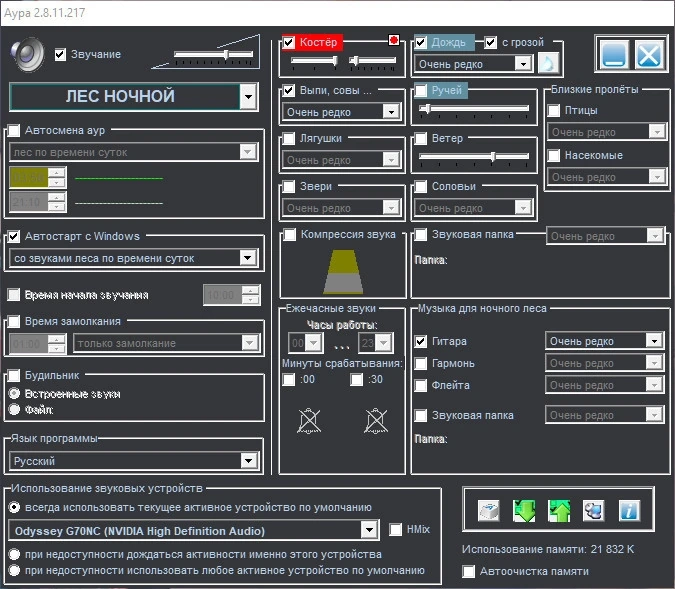Select the Встроенные звуки radio button
This screenshot has width=675, height=589.
coord(14,394)
